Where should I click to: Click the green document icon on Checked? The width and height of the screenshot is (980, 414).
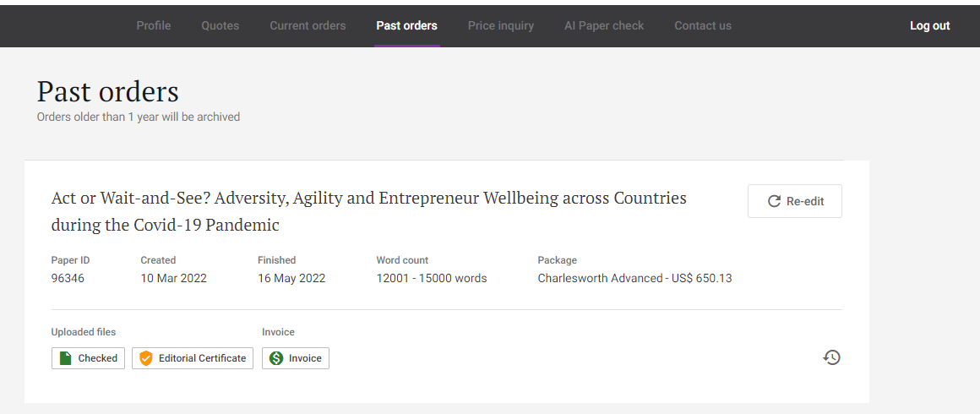click(65, 358)
